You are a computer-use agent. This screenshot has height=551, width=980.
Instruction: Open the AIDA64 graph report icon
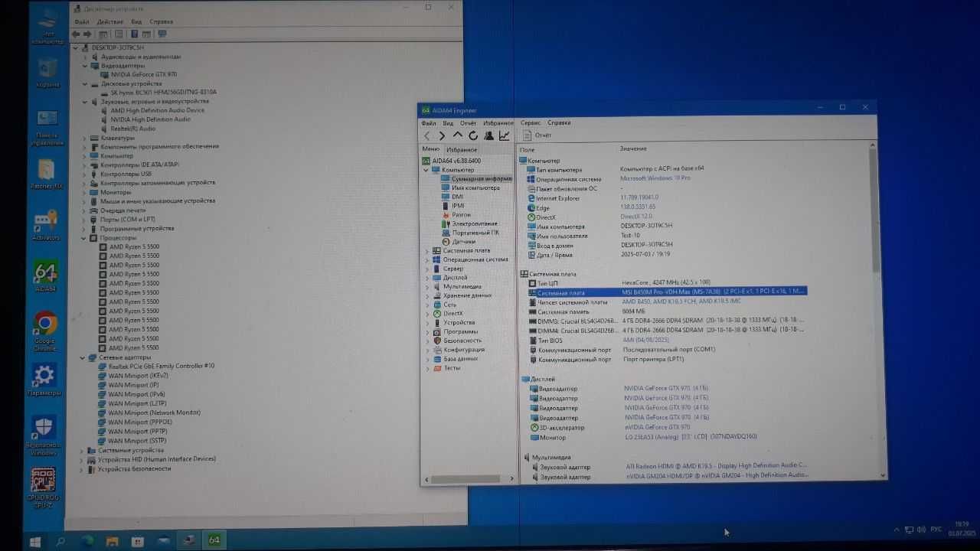(505, 135)
